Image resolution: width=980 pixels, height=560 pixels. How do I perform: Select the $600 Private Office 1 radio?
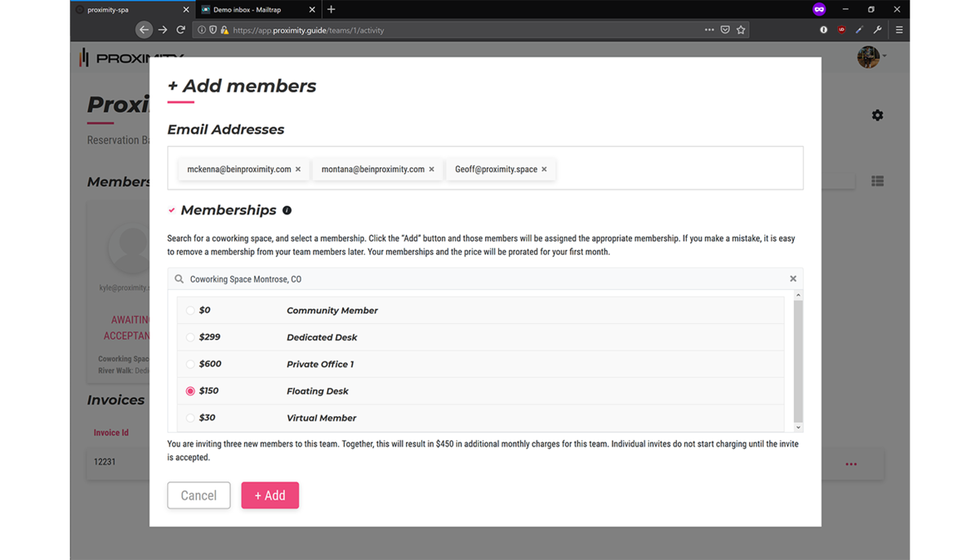coord(190,364)
